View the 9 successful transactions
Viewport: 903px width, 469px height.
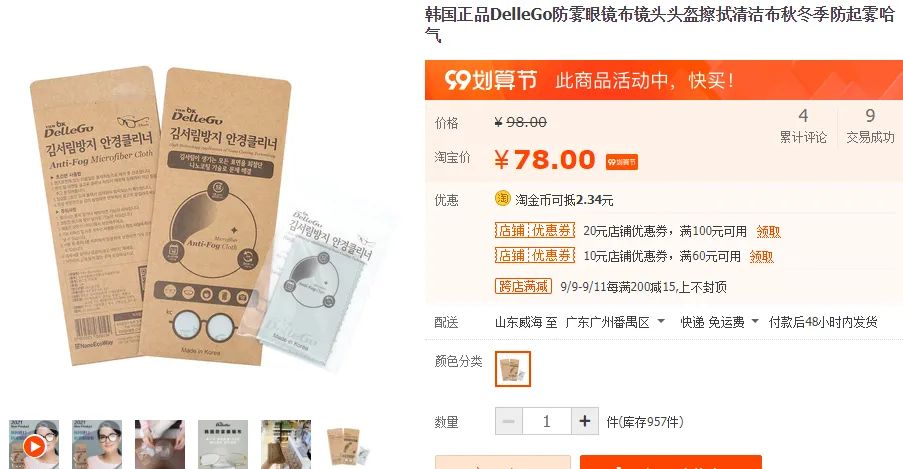point(870,126)
